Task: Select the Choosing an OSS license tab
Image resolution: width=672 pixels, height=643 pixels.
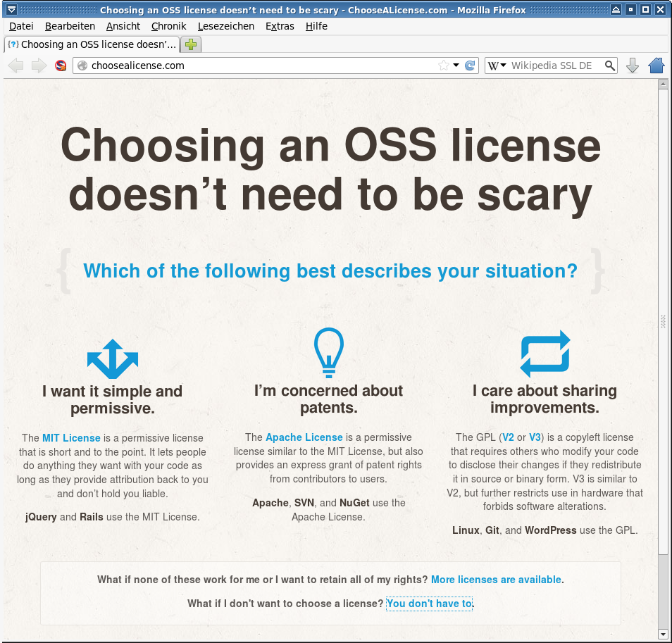Action: 92,44
